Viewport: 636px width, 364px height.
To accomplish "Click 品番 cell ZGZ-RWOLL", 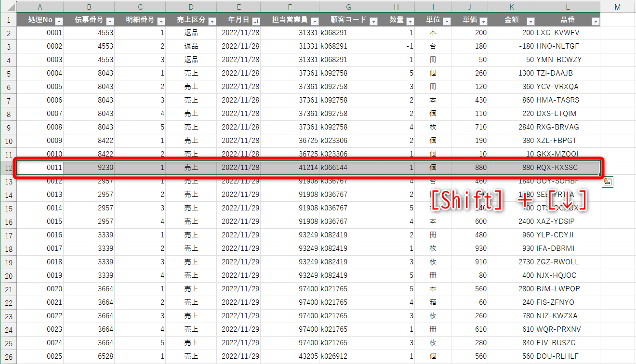I will [x=568, y=262].
